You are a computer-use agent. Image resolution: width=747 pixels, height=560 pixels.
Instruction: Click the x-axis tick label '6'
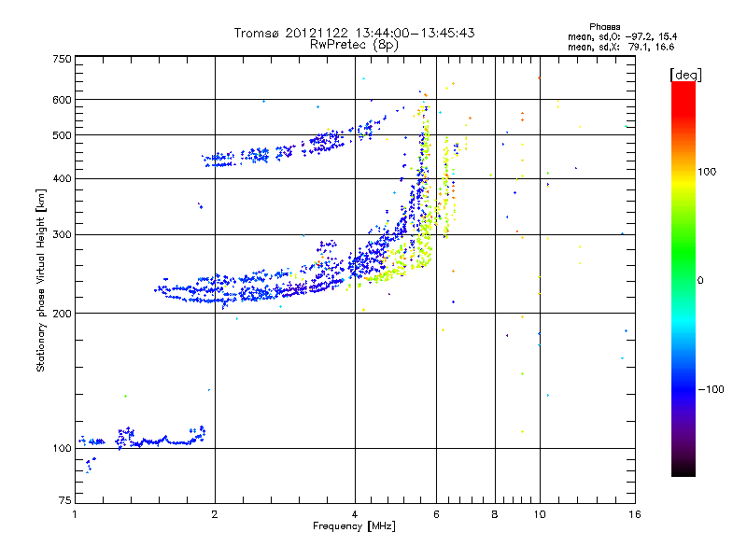click(x=436, y=514)
